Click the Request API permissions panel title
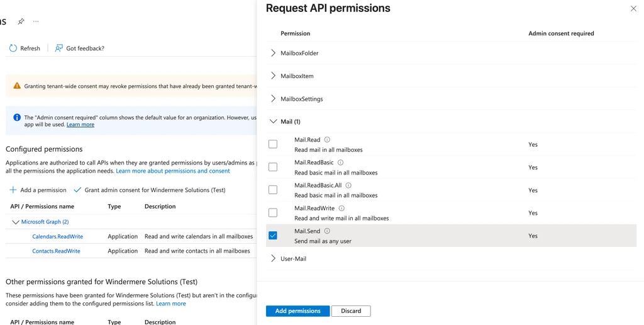Viewport: 644px width, 325px height. tap(328, 8)
